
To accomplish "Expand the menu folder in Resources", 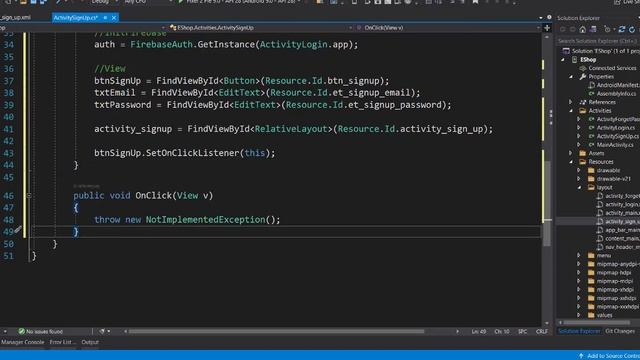I will tap(579, 256).
